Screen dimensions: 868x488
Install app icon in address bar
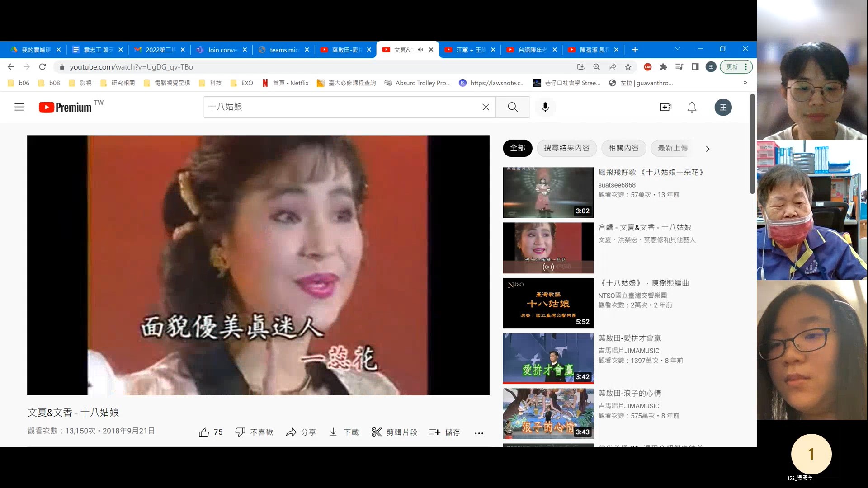click(x=581, y=67)
